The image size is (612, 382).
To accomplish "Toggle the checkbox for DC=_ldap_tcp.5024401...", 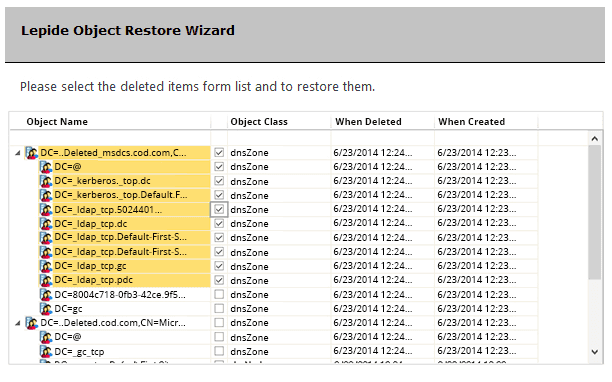I will point(219,210).
